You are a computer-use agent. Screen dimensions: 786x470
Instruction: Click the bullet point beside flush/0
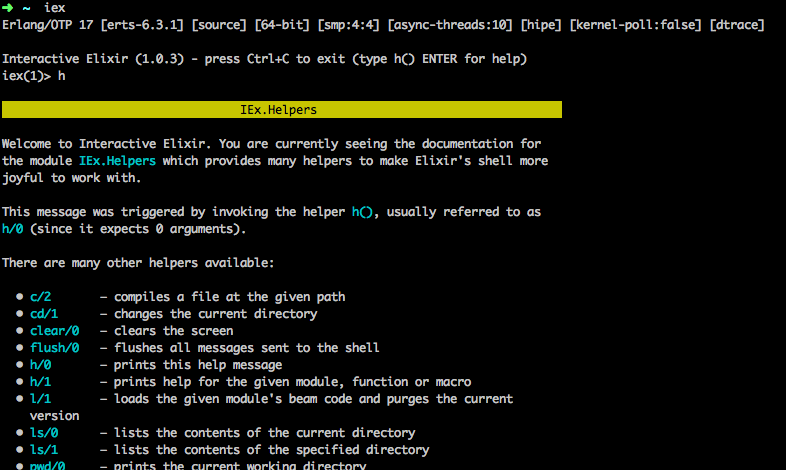[x=20, y=347]
